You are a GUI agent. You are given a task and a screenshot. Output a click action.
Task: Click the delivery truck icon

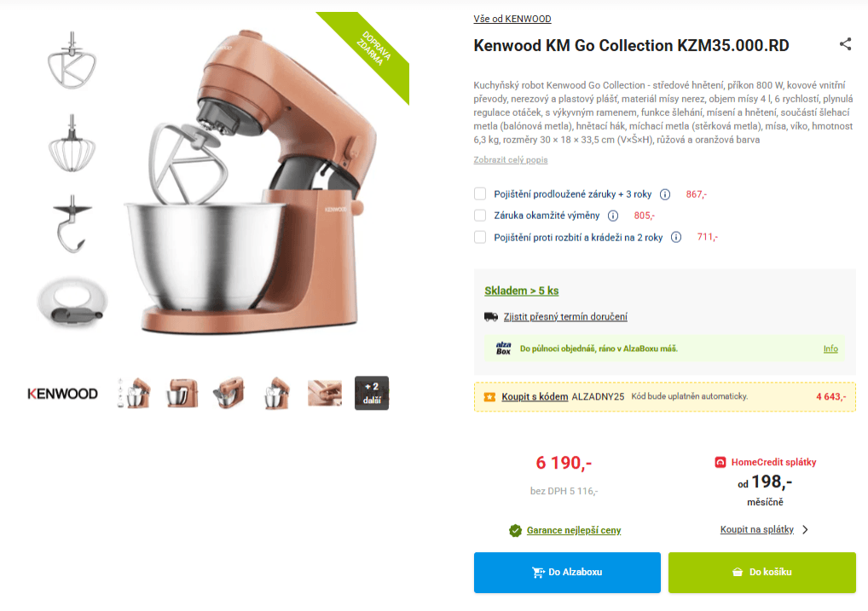pyautogui.click(x=491, y=316)
